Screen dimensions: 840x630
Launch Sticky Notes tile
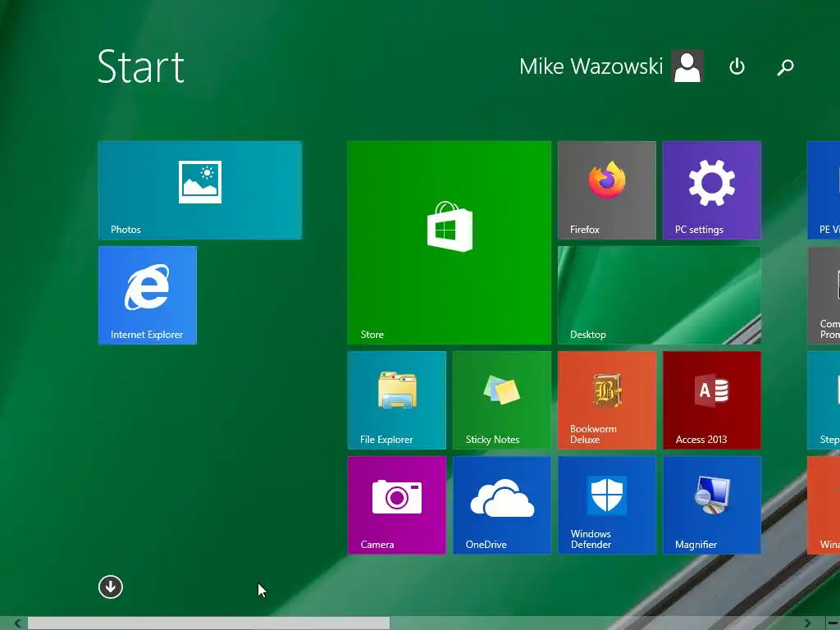pyautogui.click(x=502, y=400)
